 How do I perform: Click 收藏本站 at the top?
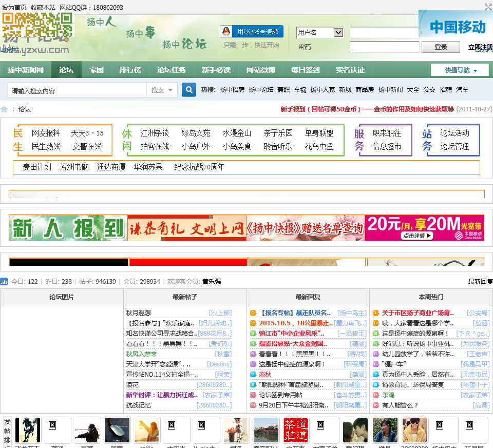point(43,7)
